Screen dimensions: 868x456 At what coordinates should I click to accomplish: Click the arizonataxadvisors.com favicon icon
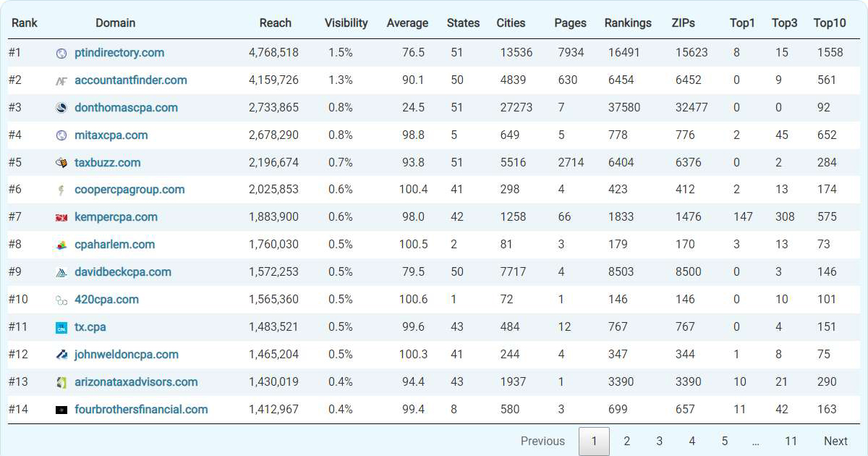pyautogui.click(x=61, y=382)
